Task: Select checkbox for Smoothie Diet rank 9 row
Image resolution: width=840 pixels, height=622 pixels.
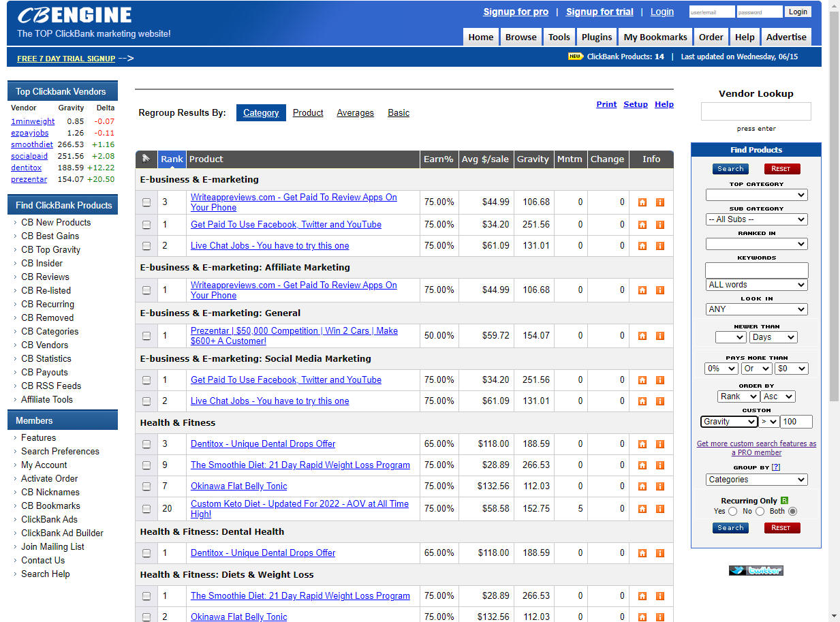Action: pos(146,465)
